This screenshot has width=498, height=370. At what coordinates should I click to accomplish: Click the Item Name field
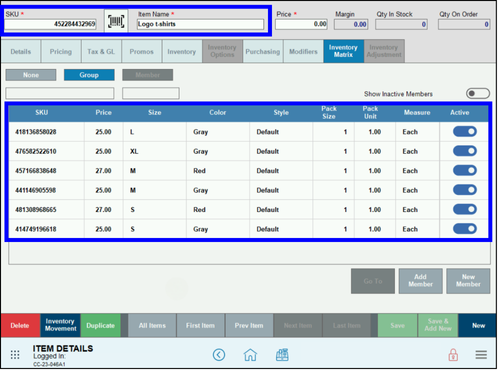point(200,24)
